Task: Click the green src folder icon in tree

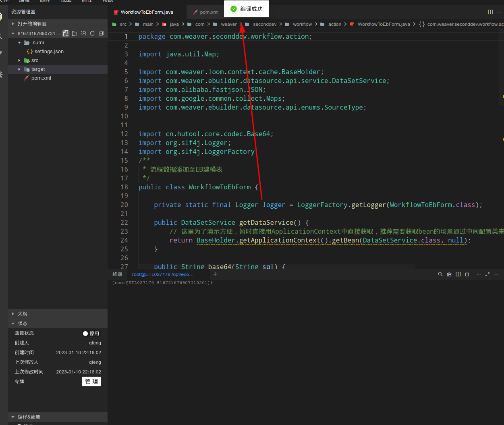Action: coord(27,60)
